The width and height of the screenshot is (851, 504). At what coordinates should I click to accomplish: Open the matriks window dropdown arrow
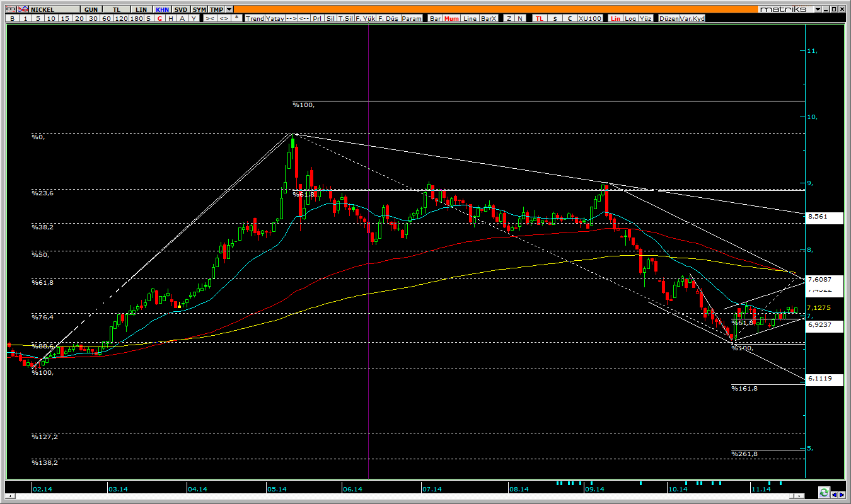click(818, 9)
